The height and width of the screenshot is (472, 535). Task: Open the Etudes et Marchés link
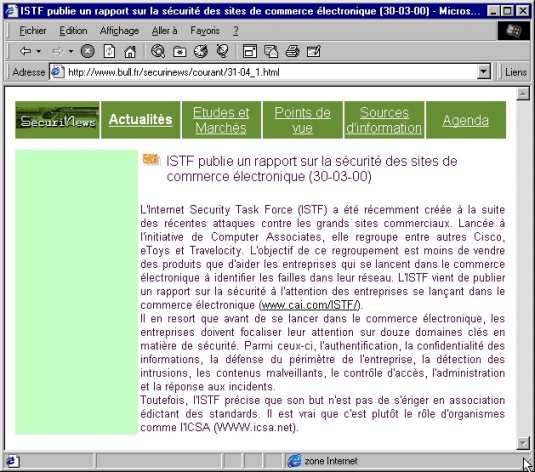coord(221,120)
